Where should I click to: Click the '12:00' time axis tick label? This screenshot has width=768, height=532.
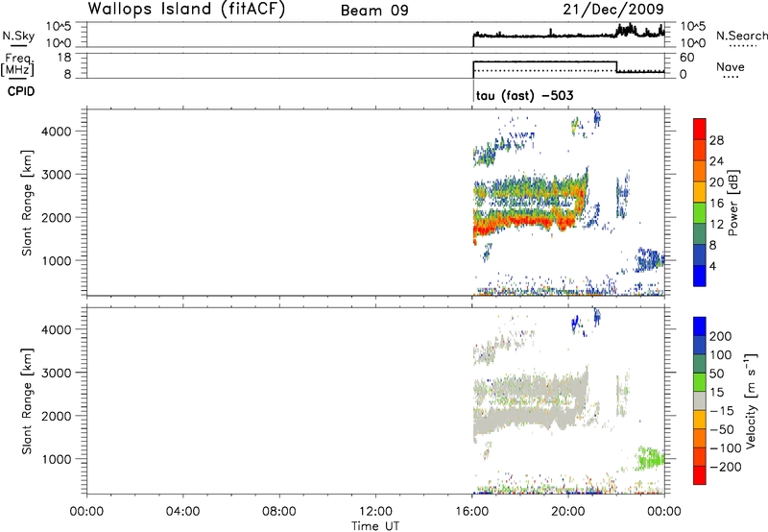[x=375, y=512]
